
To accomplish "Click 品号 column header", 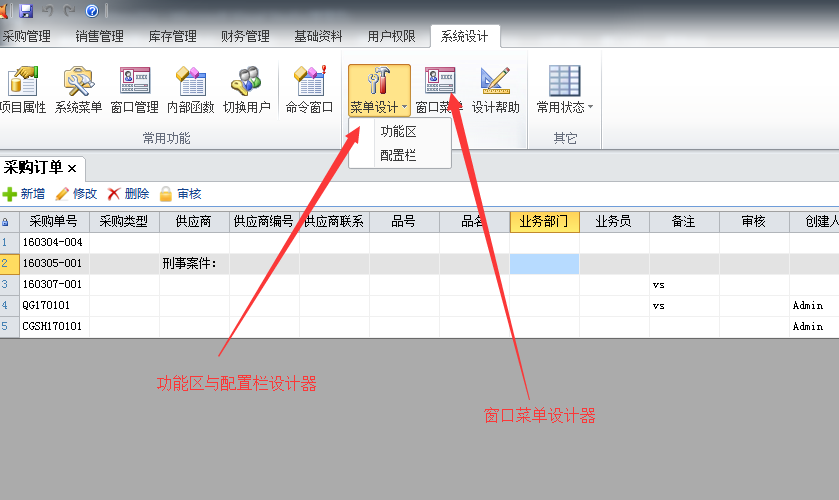I will click(404, 222).
